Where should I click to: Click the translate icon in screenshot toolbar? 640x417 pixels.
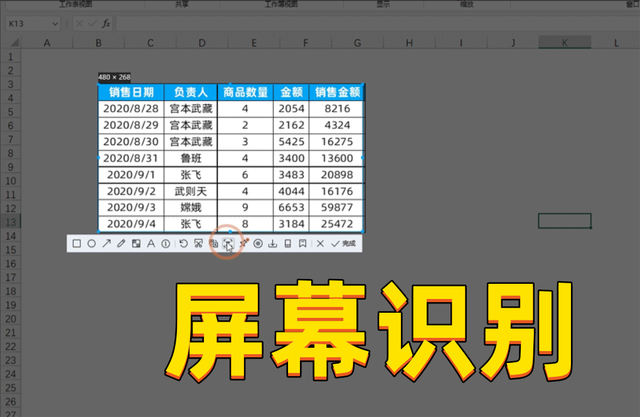pyautogui.click(x=213, y=244)
